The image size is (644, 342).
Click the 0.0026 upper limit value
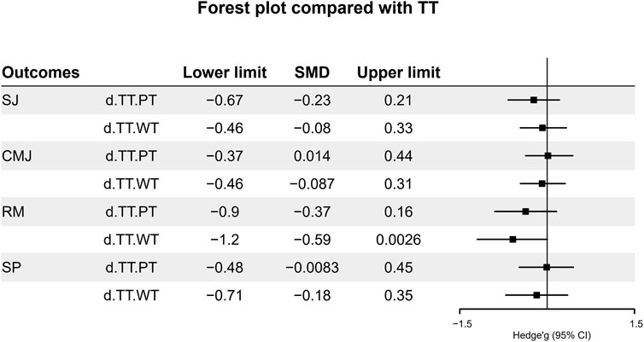pos(398,240)
